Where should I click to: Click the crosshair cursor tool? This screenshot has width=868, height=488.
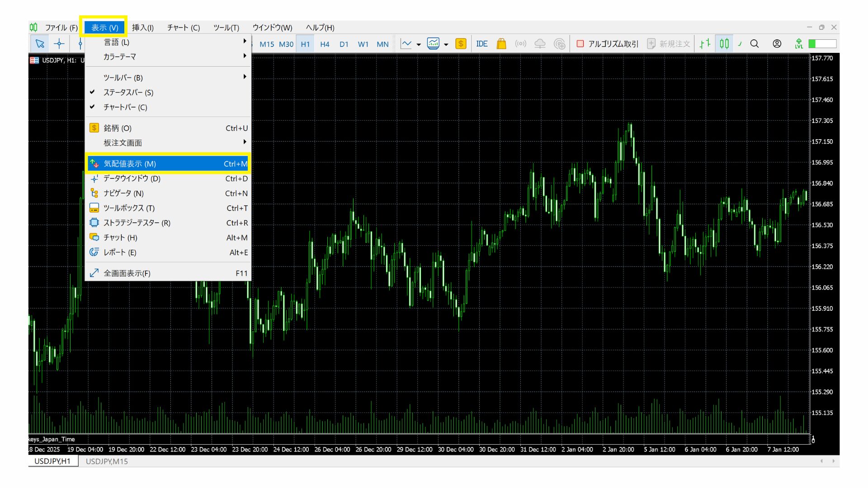point(59,44)
